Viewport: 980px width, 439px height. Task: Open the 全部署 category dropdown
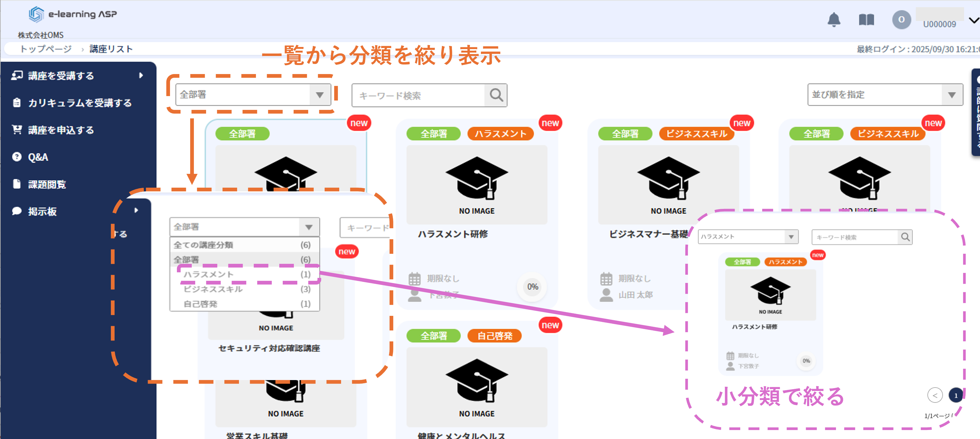(252, 95)
